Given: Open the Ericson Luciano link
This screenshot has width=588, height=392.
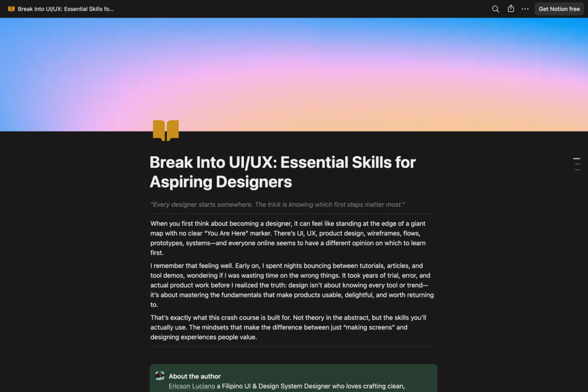Looking at the screenshot, I should (192, 386).
